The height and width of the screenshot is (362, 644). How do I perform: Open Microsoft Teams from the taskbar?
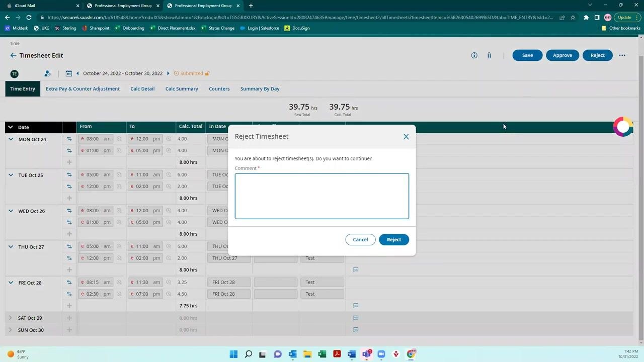click(x=366, y=354)
